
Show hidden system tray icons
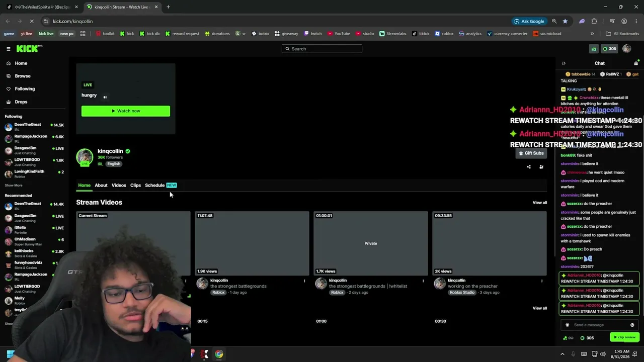562,354
